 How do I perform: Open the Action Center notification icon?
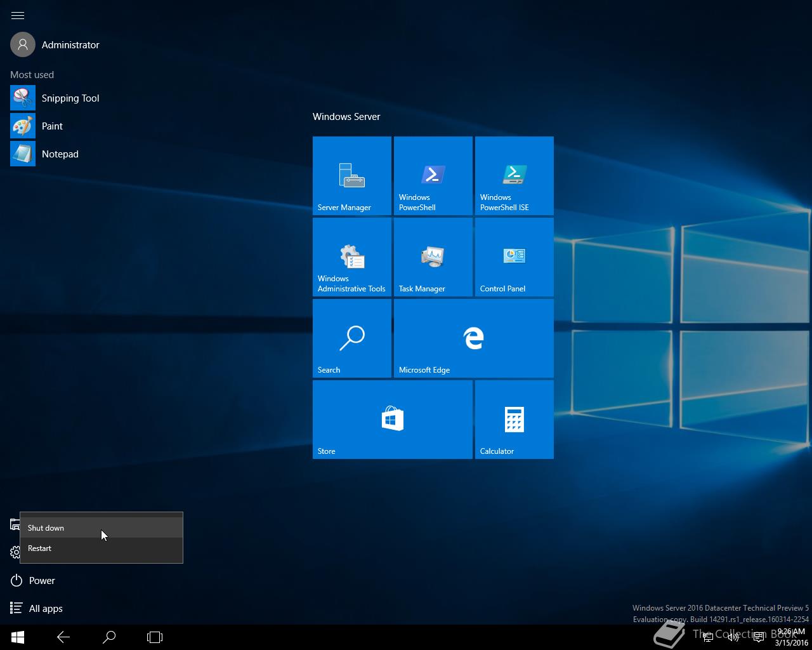[x=758, y=637]
